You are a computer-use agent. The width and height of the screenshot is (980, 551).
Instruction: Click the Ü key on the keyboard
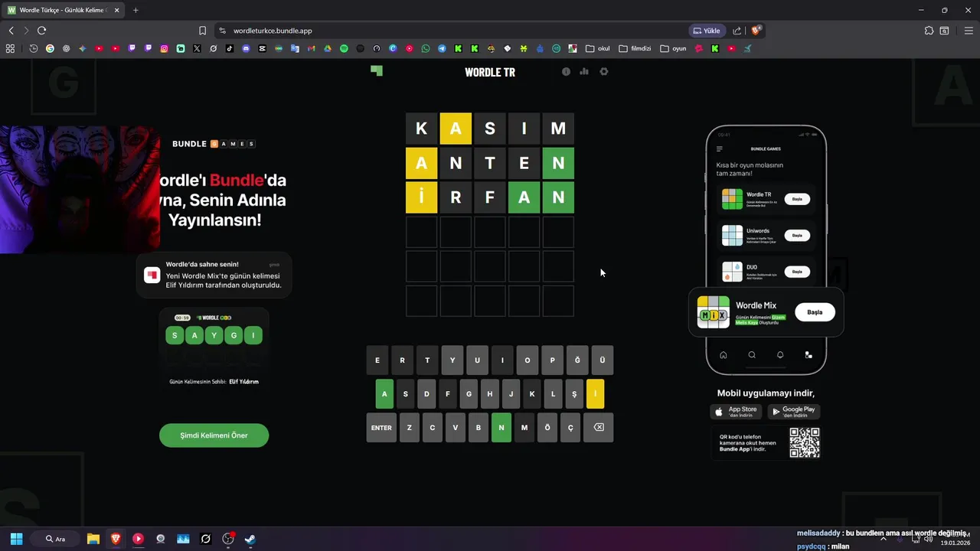coord(603,360)
